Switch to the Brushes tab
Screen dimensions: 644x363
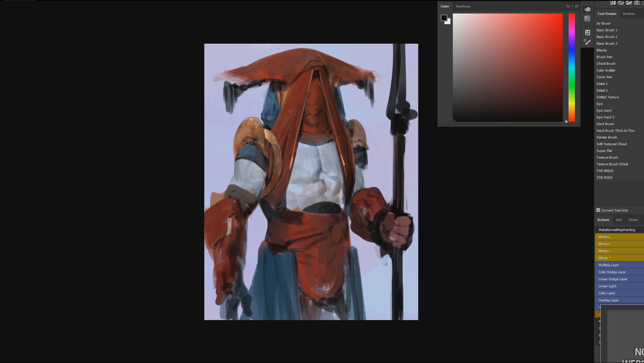(629, 14)
